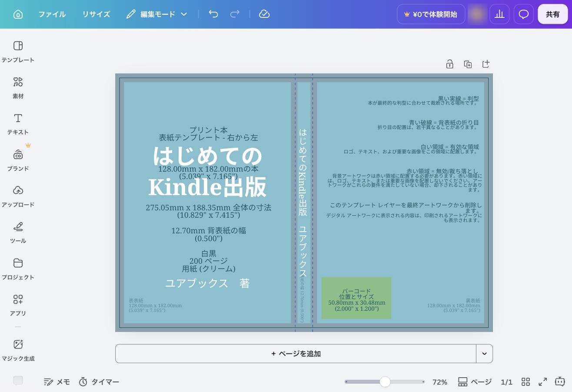The width and height of the screenshot is (572, 392).
Task: Open grid view icon
Action: (525, 382)
